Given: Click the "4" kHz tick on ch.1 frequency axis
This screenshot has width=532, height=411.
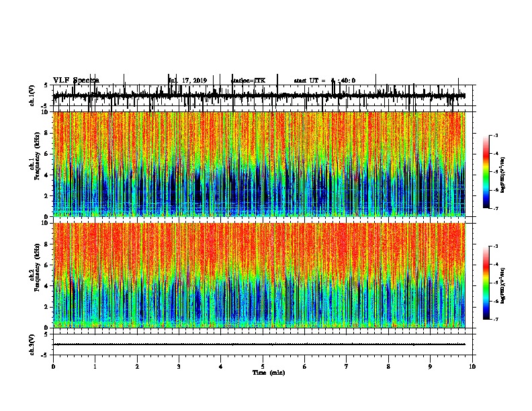Looking at the screenshot, I should click(x=47, y=175).
